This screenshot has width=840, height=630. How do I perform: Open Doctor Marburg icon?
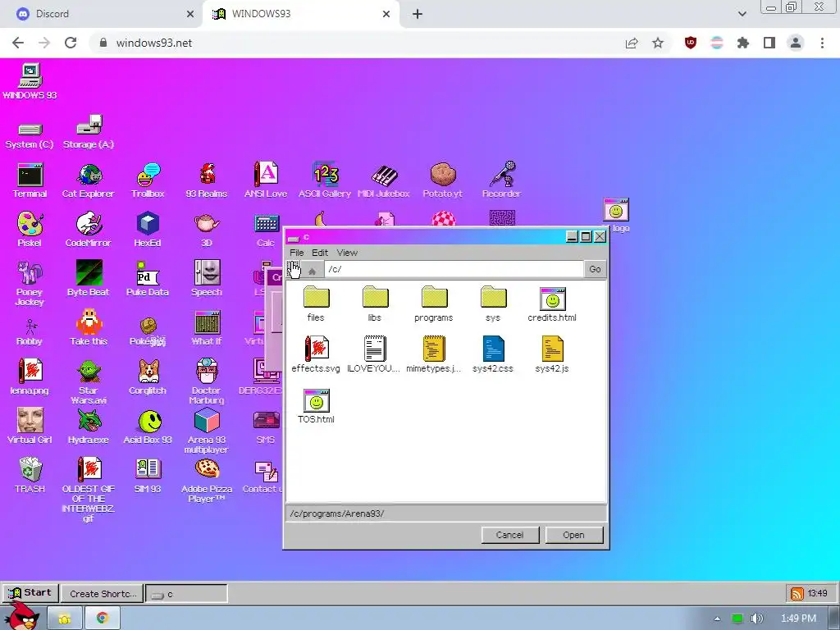(x=207, y=382)
